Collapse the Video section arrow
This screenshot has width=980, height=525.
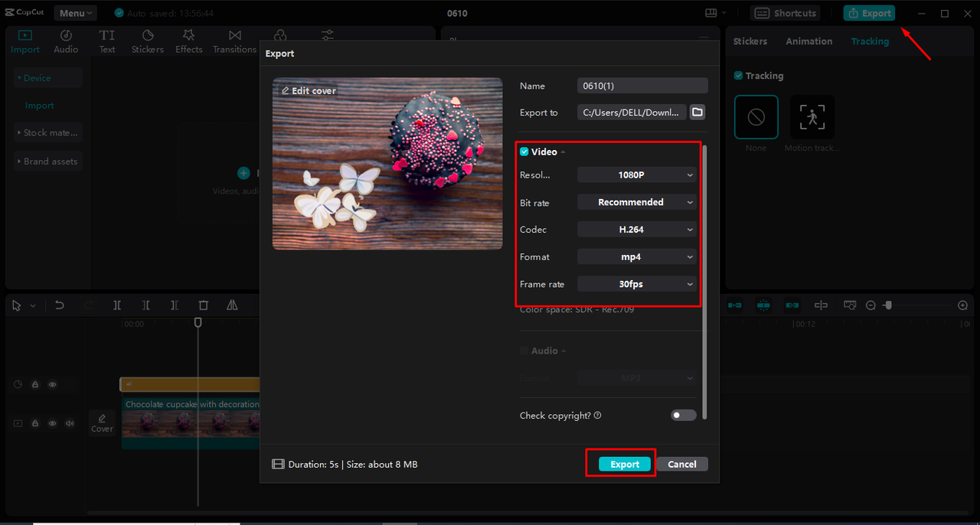click(563, 152)
